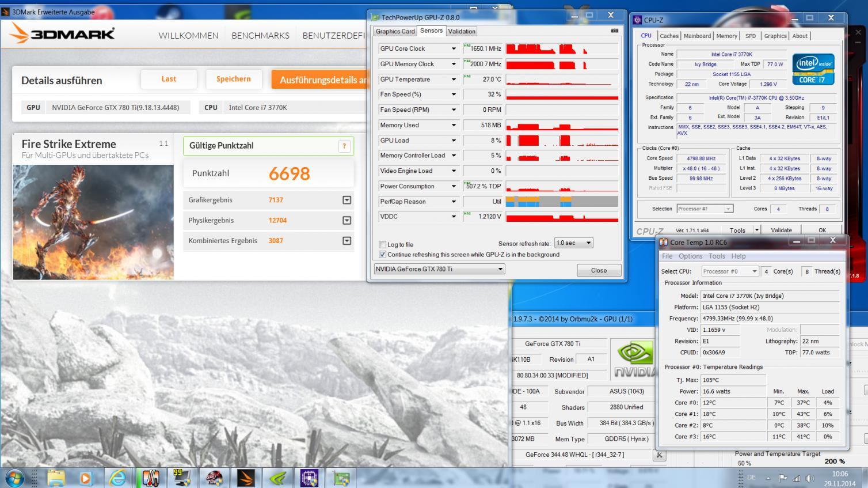Click the Core Temp title bar app icon
This screenshot has height=488, width=868.
[664, 242]
